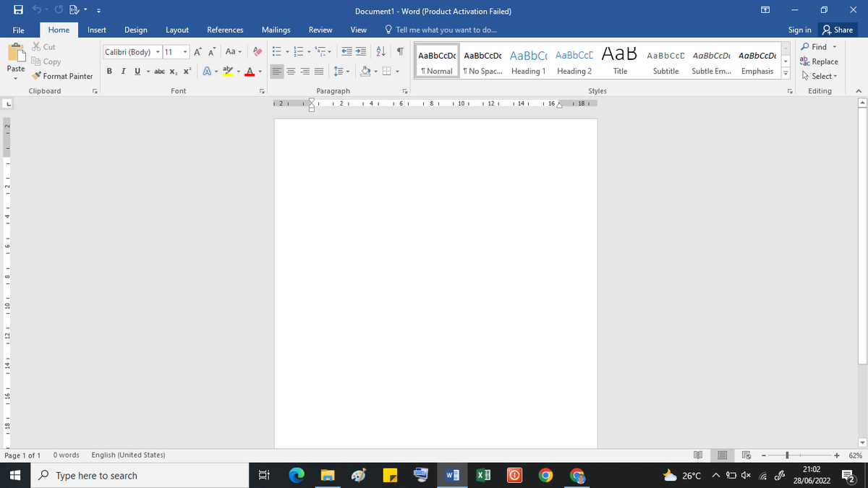The width and height of the screenshot is (868, 488).
Task: Toggle Align Left paragraph
Action: coord(278,72)
